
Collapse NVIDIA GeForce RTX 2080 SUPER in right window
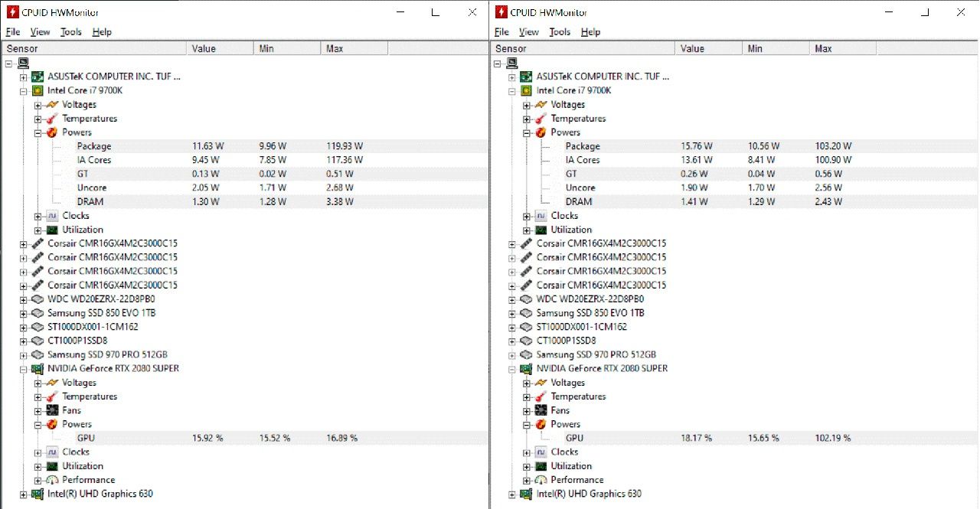(512, 369)
